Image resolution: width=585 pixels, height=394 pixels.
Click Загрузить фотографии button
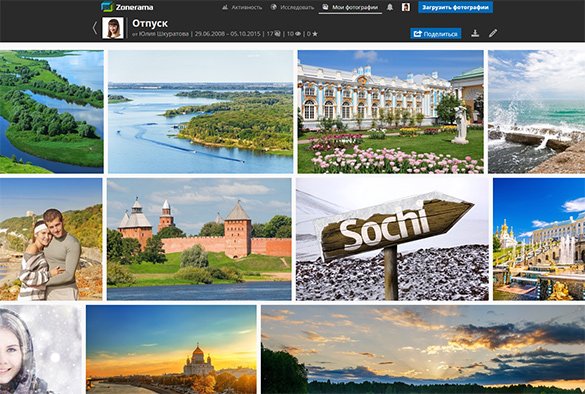(x=455, y=7)
